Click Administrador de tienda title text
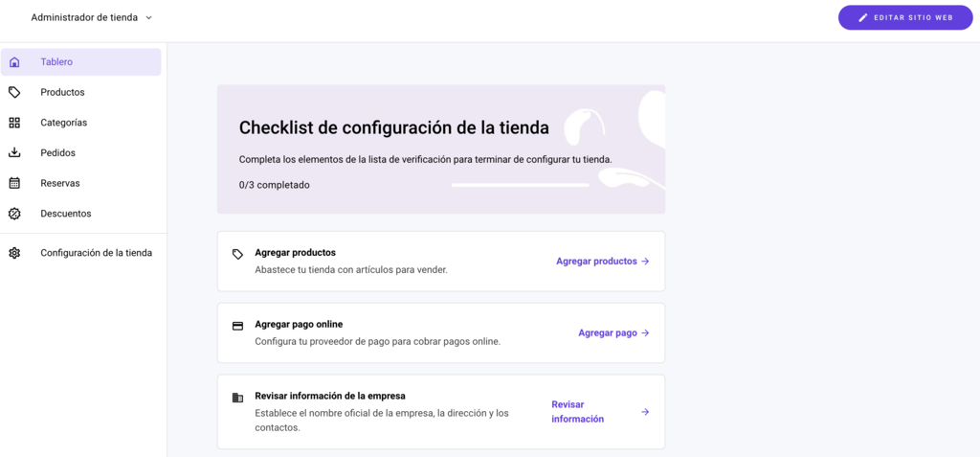The image size is (980, 457). (84, 17)
